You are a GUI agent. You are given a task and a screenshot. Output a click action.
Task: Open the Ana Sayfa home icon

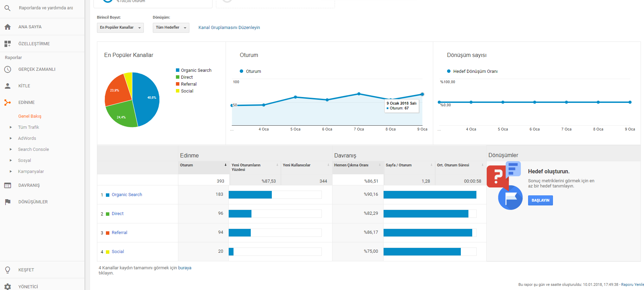8,27
